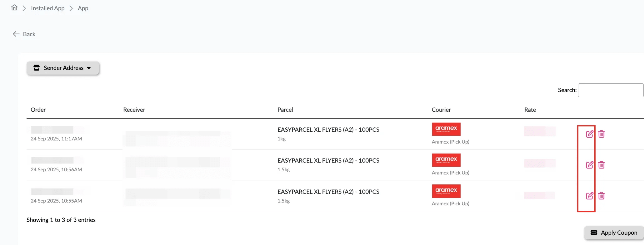The height and width of the screenshot is (245, 644).
Task: Edit the 10:56AM order with pencil icon
Action: tap(589, 165)
